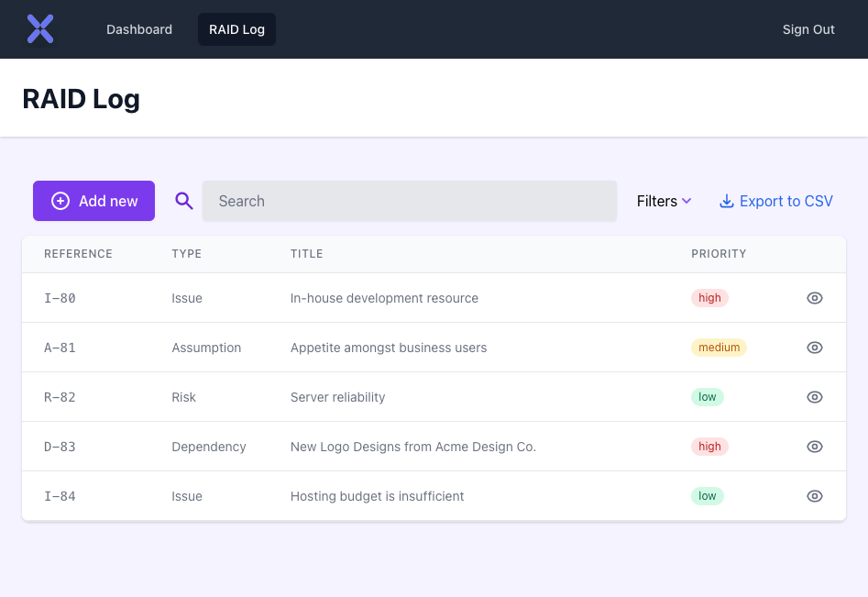Select reference I-80
The width and height of the screenshot is (868, 597).
[60, 298]
